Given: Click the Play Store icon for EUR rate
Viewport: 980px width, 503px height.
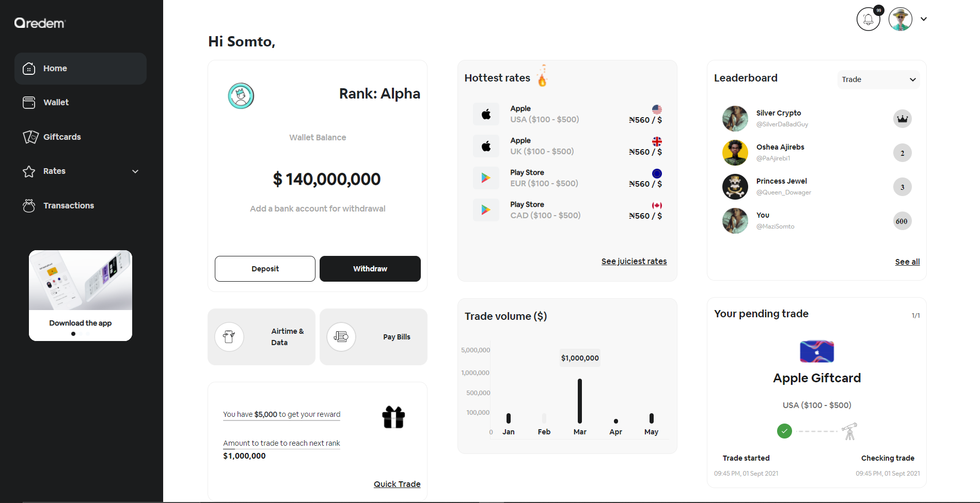Looking at the screenshot, I should tap(486, 178).
